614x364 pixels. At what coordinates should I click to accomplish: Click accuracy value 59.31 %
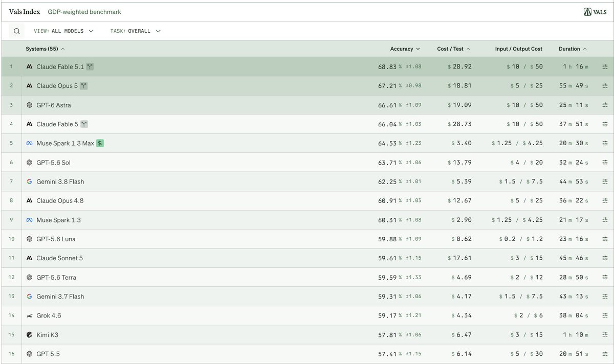tap(390, 297)
